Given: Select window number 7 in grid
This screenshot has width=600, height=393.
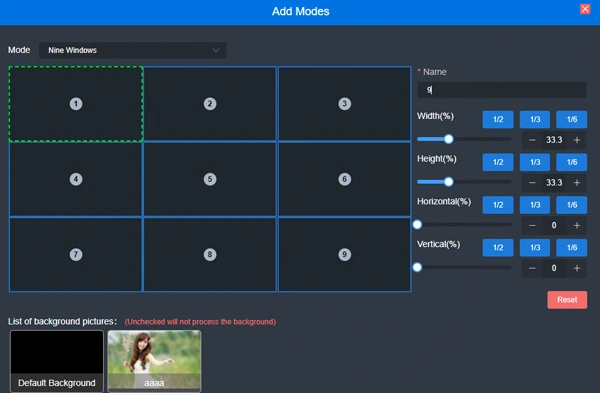Looking at the screenshot, I should click(76, 254).
